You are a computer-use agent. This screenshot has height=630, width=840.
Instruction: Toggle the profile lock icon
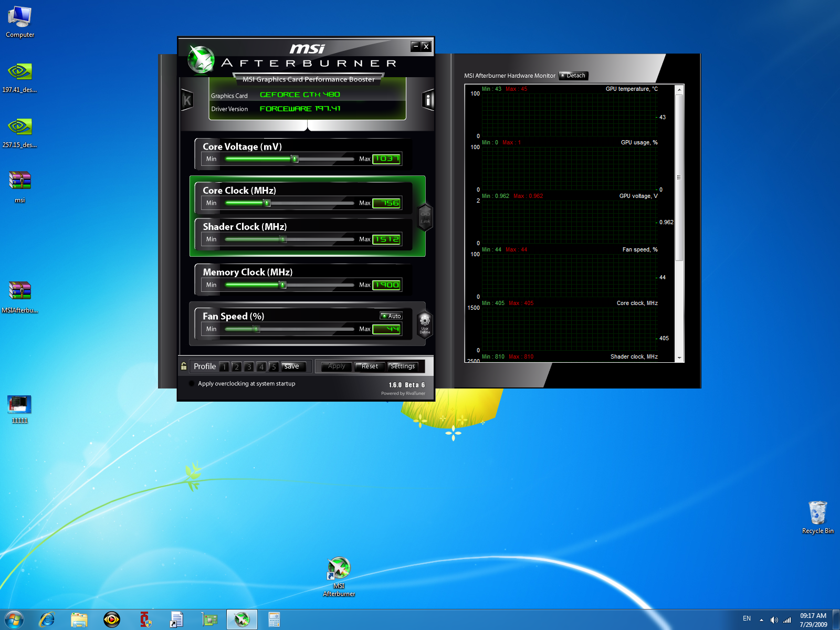184,366
